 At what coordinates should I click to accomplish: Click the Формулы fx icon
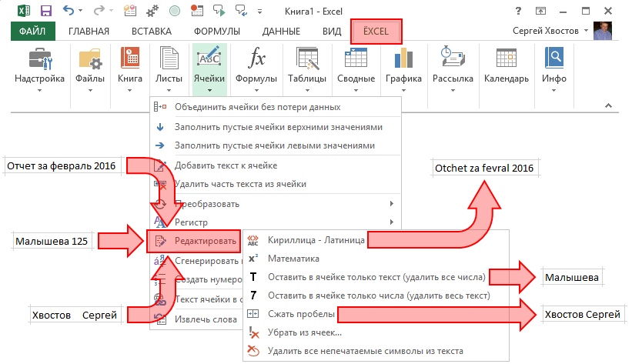tap(256, 58)
